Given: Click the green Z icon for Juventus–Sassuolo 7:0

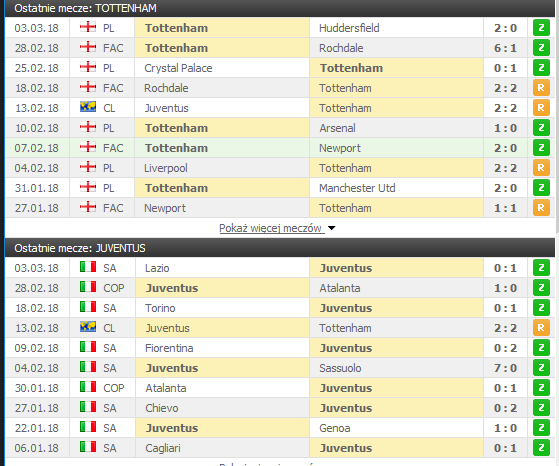Looking at the screenshot, I should [541, 368].
